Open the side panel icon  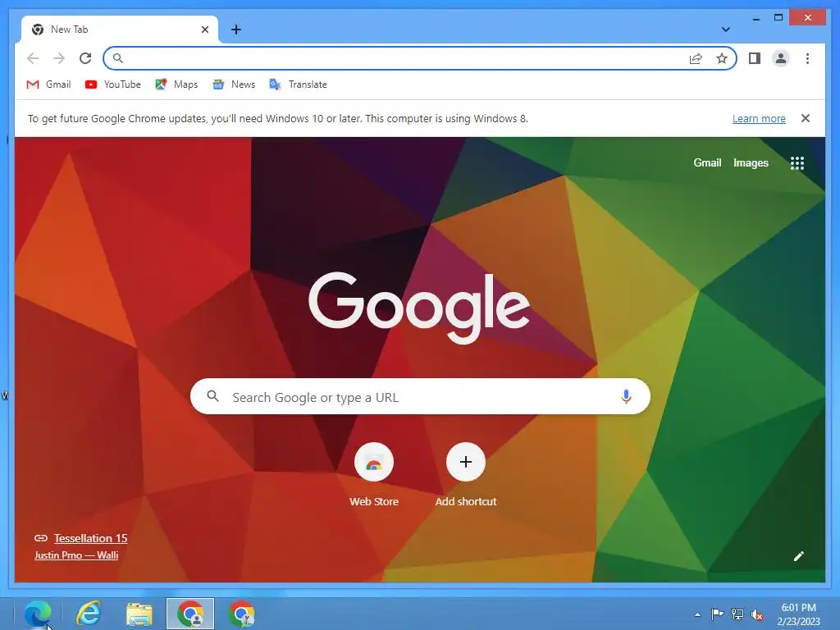[x=755, y=58]
